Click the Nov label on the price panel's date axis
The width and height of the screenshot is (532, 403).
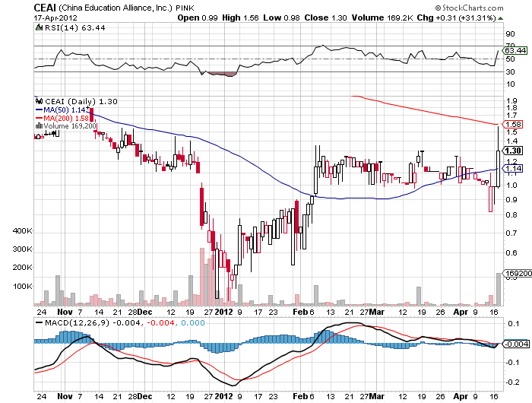coord(65,312)
